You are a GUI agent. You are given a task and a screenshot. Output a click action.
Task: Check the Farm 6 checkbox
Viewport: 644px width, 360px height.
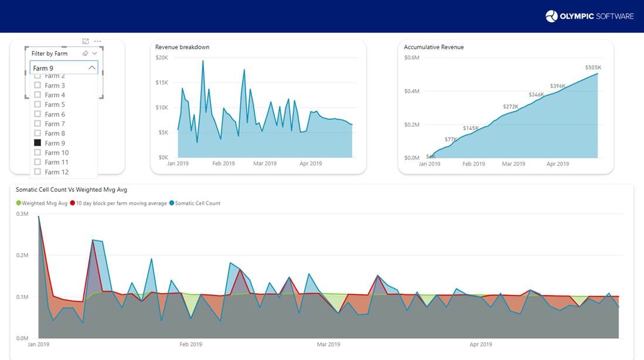coord(38,114)
